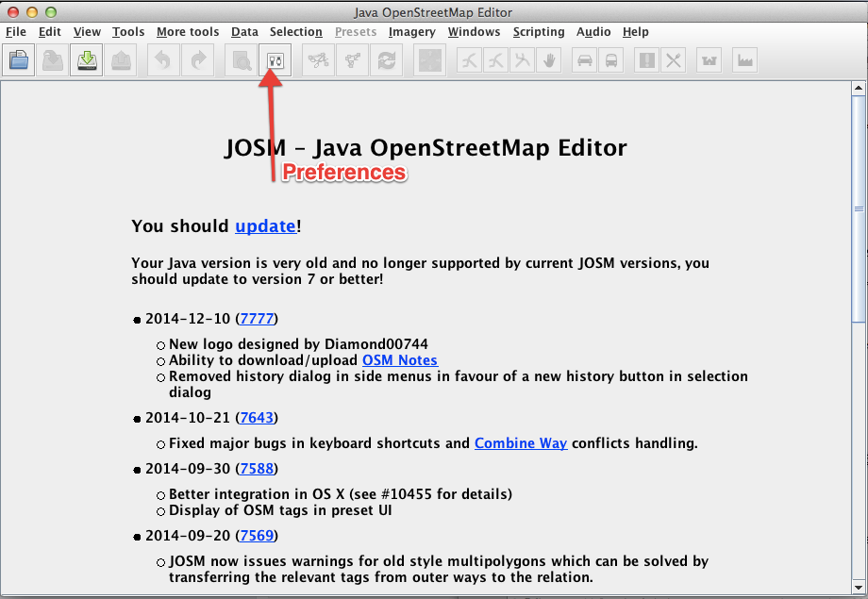Click the exclamation mark preset icon
This screenshot has height=599, width=868.
pyautogui.click(x=646, y=59)
